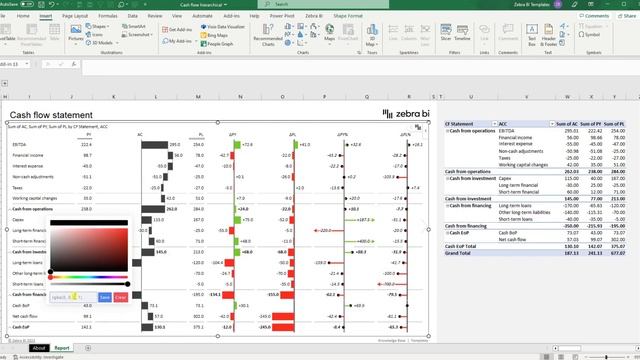The width and height of the screenshot is (640, 360).
Task: Insert a Maps chart
Action: [329, 33]
